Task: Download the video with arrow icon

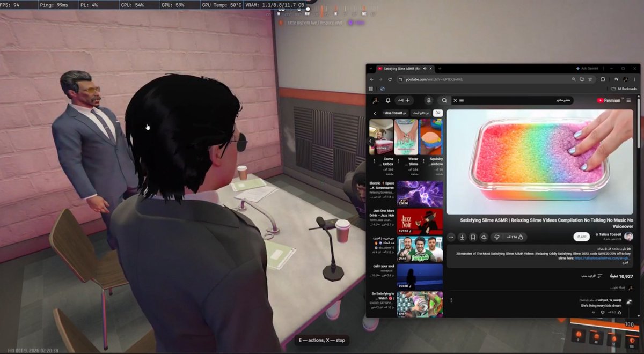Action: point(462,237)
